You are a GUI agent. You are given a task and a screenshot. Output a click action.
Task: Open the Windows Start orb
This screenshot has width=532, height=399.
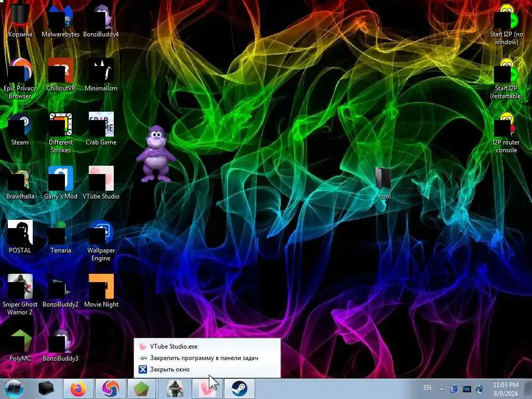14,389
